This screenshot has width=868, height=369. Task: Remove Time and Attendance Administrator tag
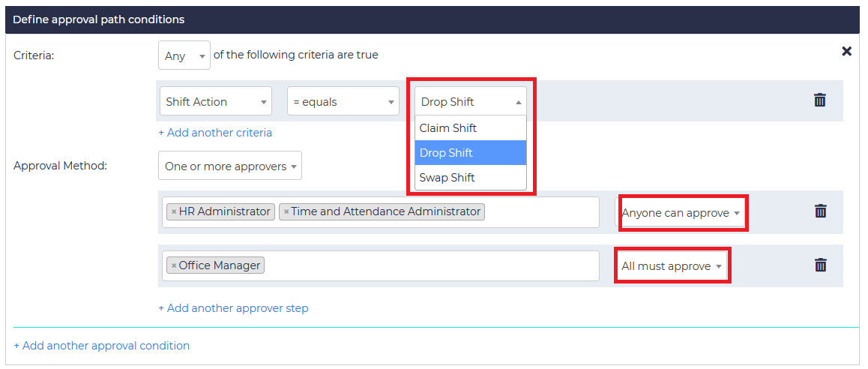click(286, 212)
